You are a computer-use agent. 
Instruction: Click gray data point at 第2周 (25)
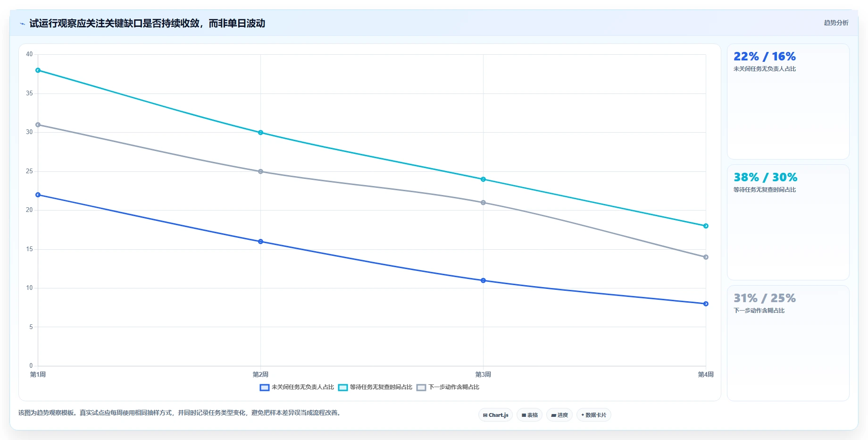pos(260,171)
